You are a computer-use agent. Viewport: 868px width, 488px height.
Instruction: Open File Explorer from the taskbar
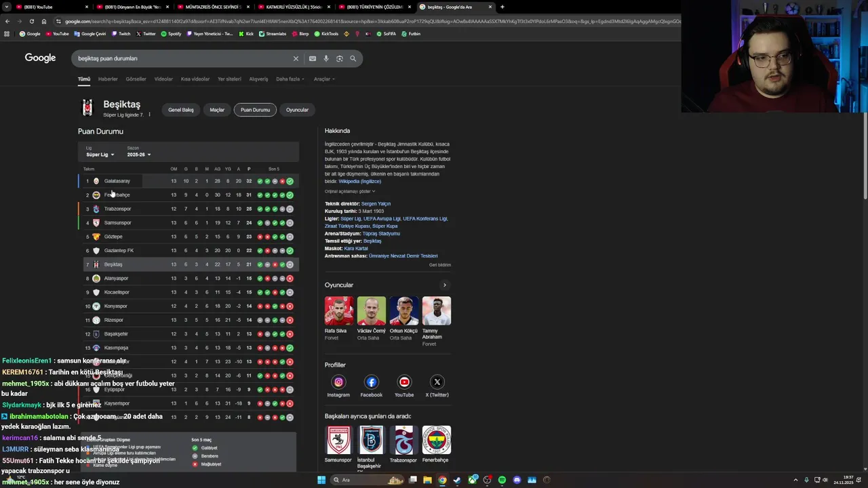click(x=427, y=480)
